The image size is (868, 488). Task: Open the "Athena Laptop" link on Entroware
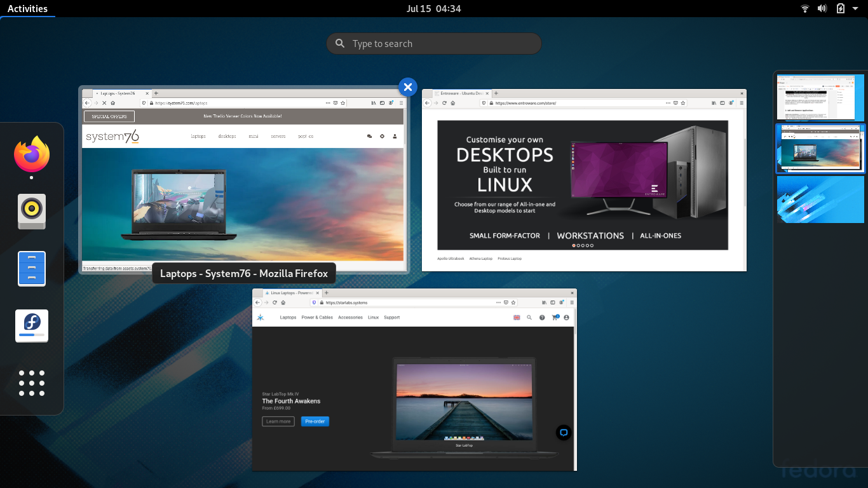coord(481,259)
